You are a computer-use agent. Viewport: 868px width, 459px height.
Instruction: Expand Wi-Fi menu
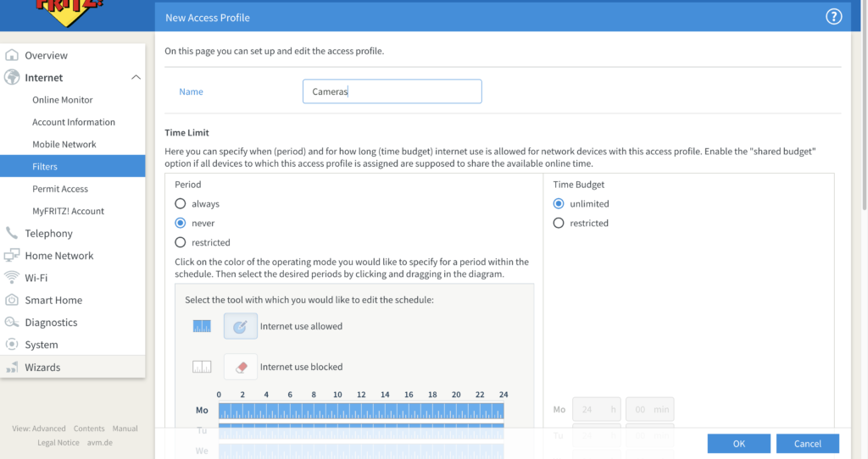[36, 278]
